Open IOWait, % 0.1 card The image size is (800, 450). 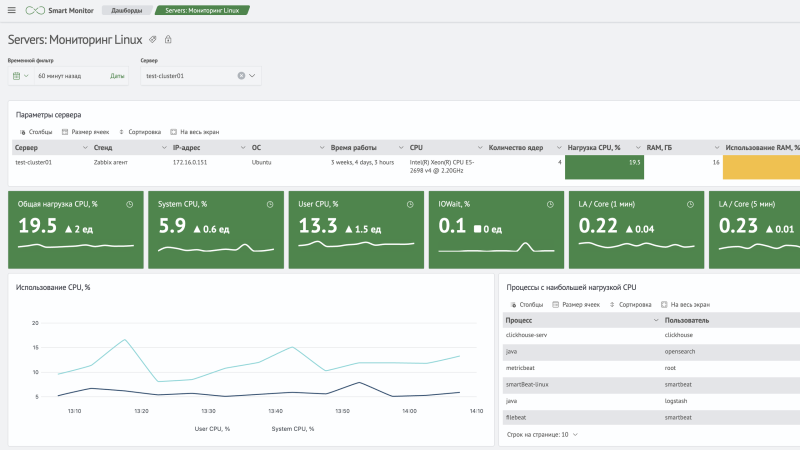496,230
